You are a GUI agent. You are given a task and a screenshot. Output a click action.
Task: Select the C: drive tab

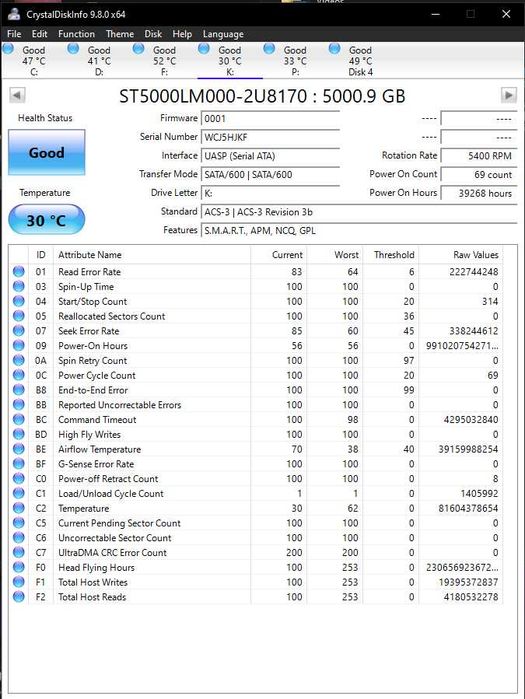click(33, 61)
